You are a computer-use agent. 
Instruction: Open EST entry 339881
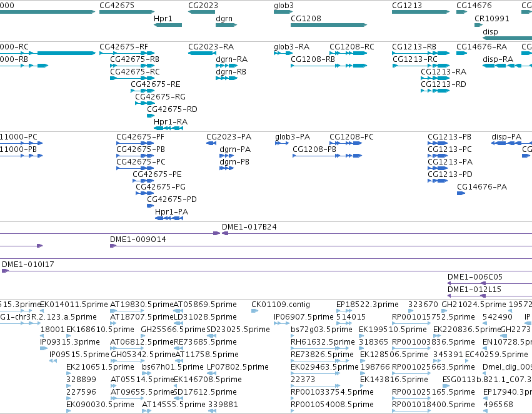point(223,405)
